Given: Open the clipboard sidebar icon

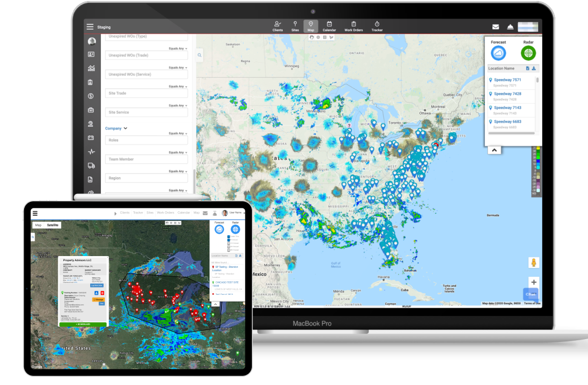Looking at the screenshot, I should (90, 82).
